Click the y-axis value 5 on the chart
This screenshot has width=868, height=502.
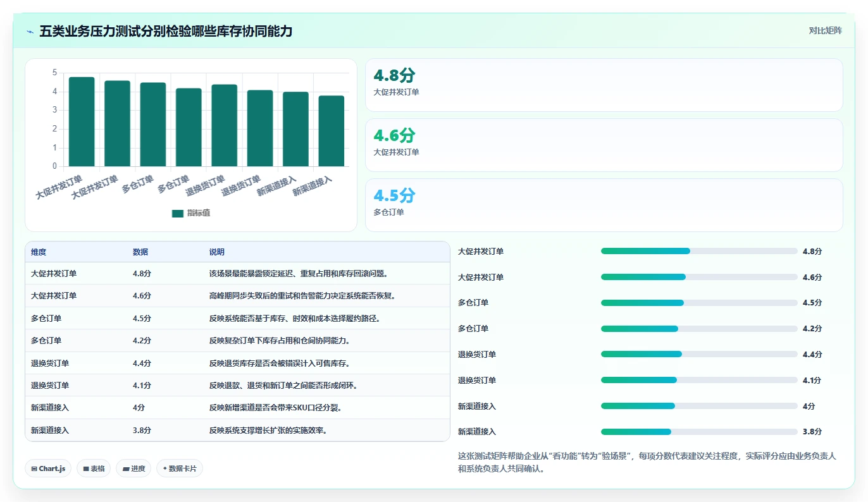tap(55, 73)
